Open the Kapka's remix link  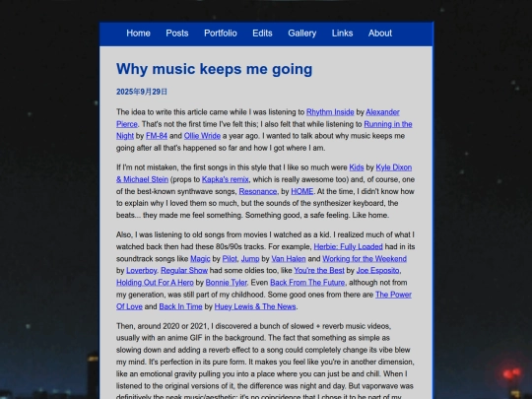226,179
